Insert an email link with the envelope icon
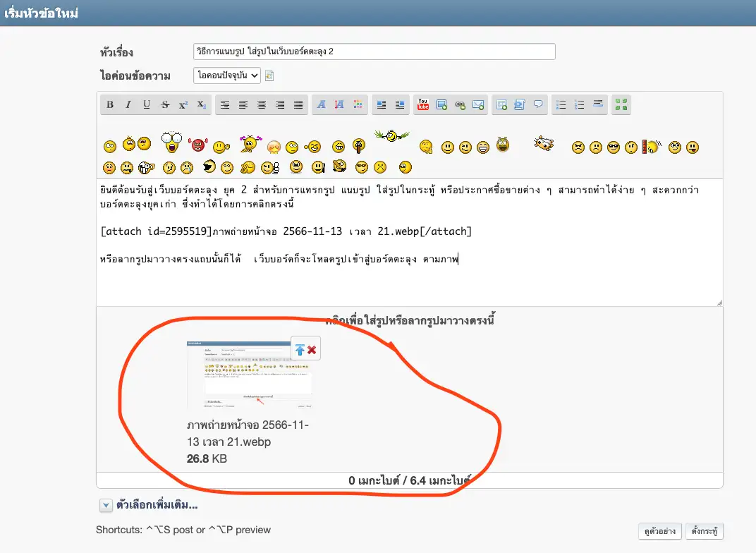Screen dimensions: 756x553 click(x=479, y=105)
